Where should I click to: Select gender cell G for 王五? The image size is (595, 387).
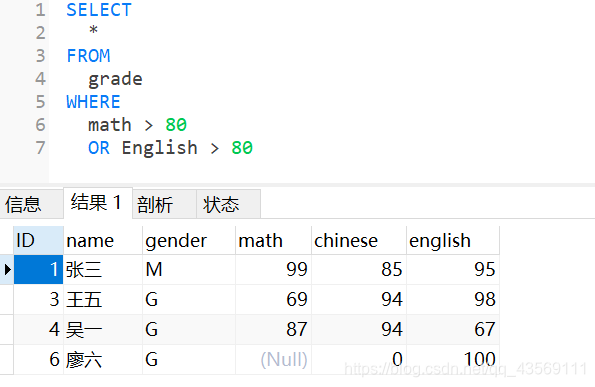coord(189,299)
